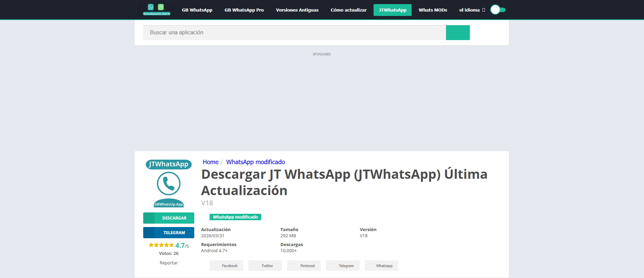
Task: Click the green DESCARGAR button
Action: tap(169, 218)
